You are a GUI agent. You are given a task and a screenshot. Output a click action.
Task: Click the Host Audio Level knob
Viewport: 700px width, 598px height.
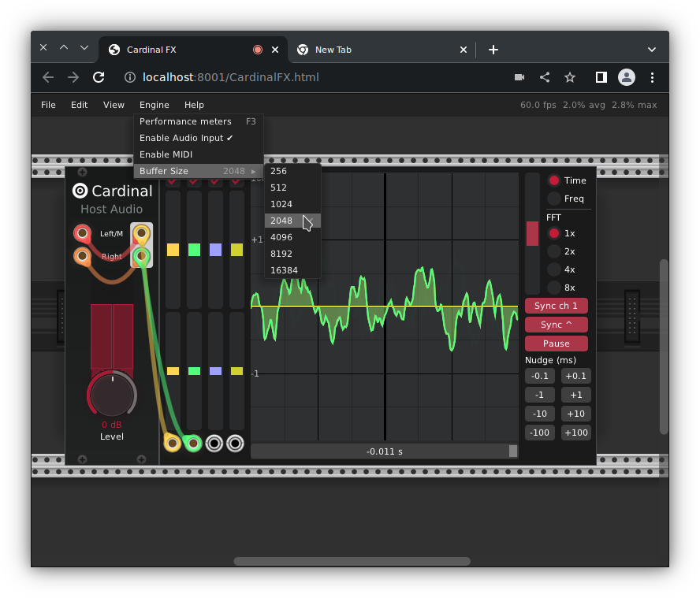click(x=112, y=395)
